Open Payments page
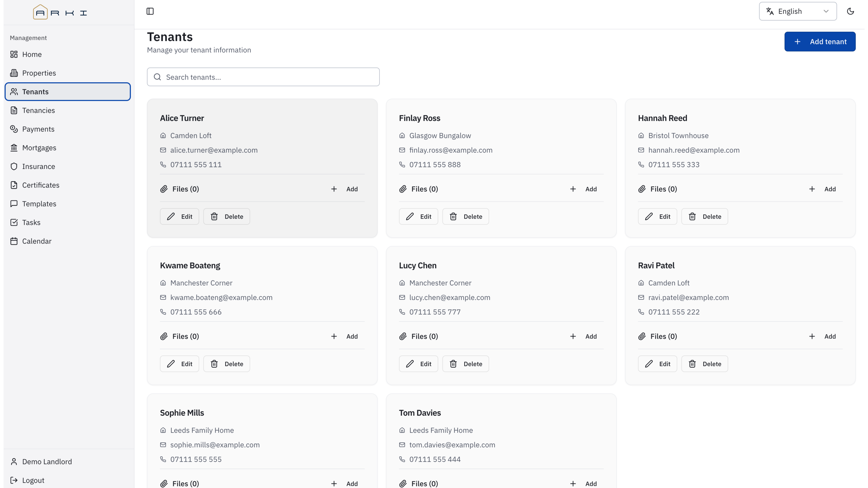 coord(67,129)
